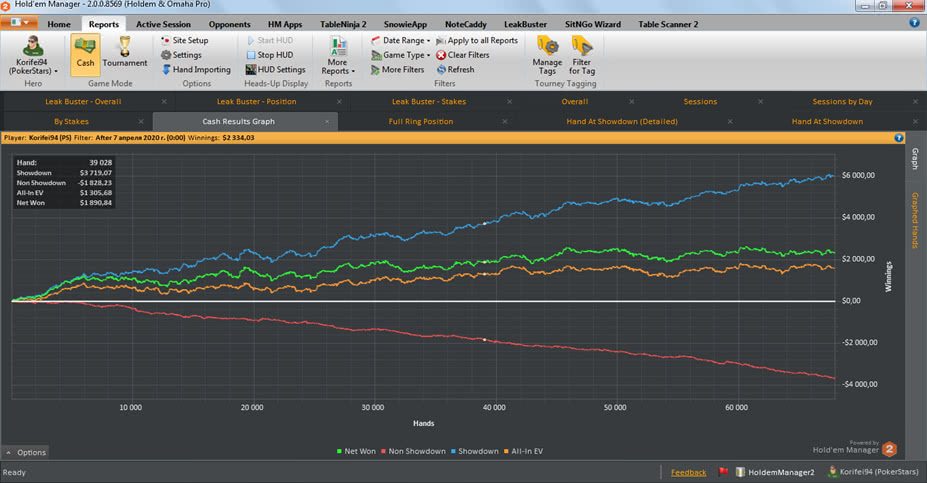Click the Stop HUD button
This screenshot has width=927, height=483.
point(274,55)
